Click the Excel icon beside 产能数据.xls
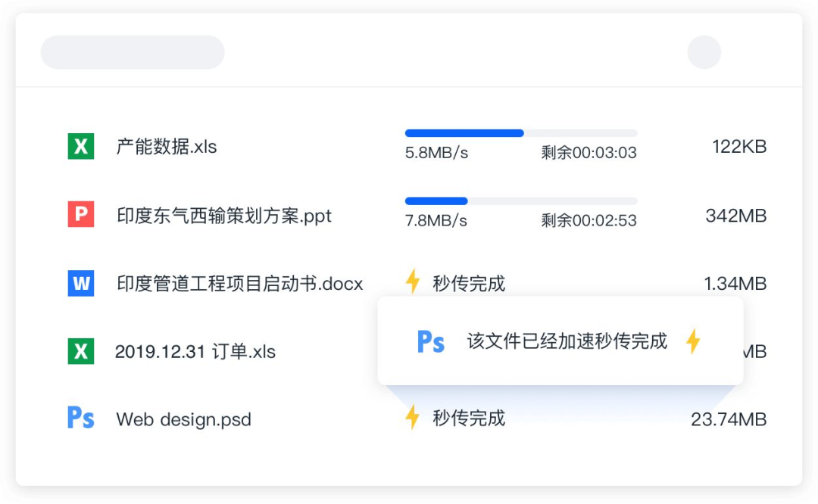Screen dimensions: 818x504 pos(80,146)
